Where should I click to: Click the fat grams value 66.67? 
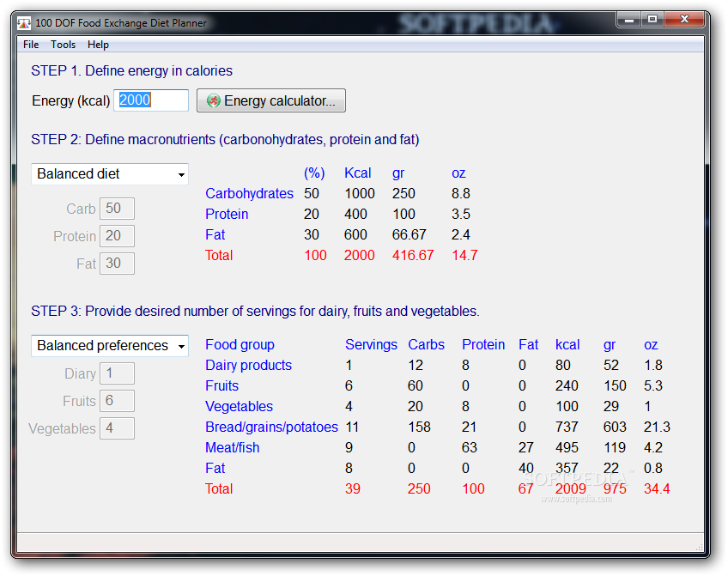tap(409, 235)
